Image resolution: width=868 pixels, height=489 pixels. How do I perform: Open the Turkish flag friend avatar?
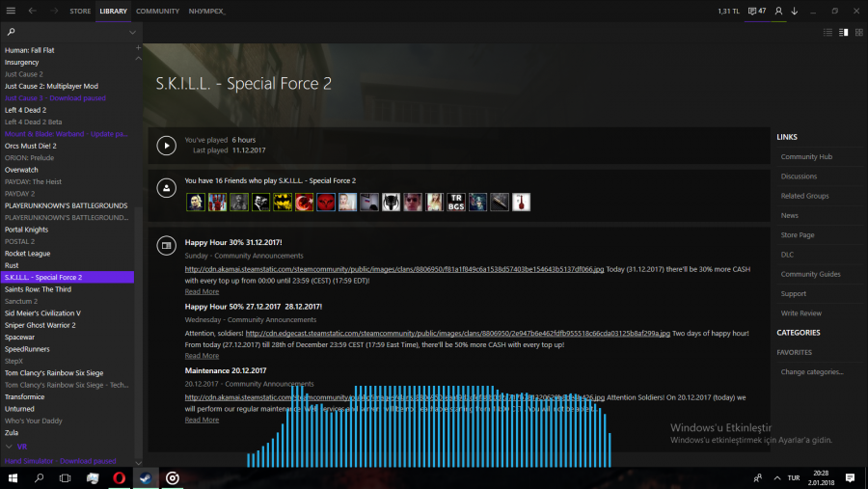pyautogui.click(x=304, y=203)
